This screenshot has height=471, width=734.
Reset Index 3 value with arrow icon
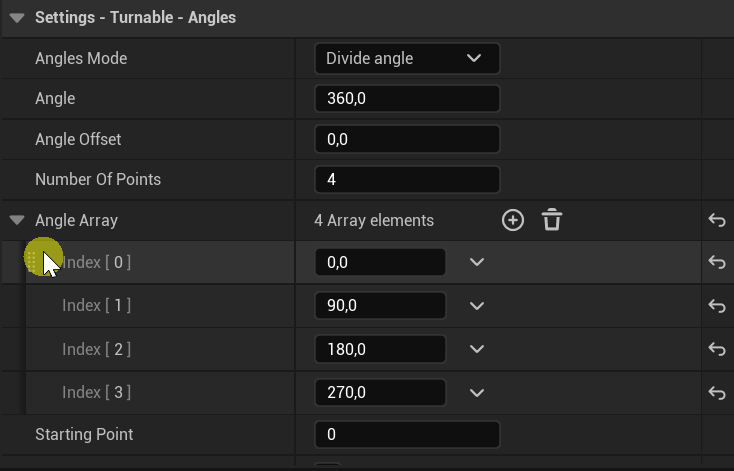(x=716, y=393)
